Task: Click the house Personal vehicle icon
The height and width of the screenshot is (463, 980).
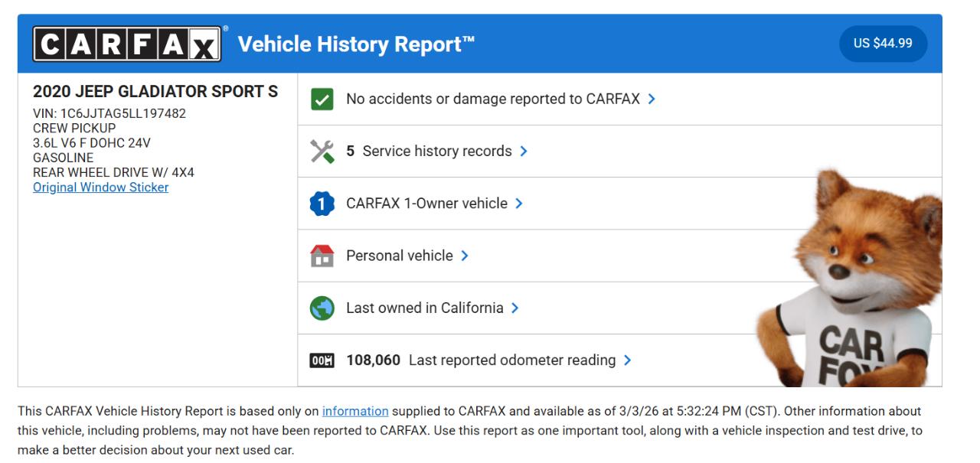Action: (x=322, y=256)
